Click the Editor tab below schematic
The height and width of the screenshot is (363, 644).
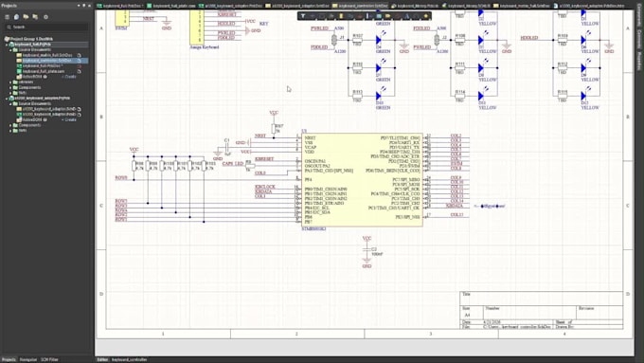point(102,360)
